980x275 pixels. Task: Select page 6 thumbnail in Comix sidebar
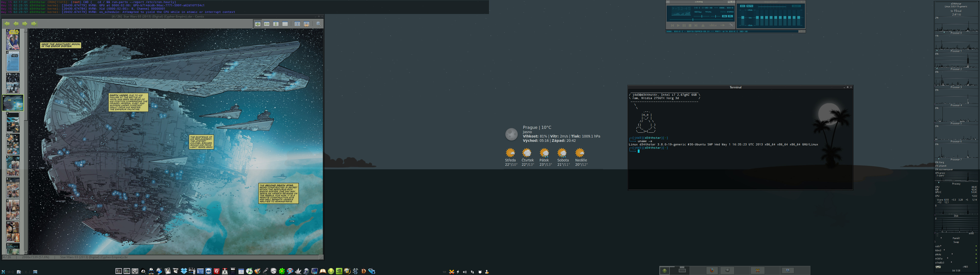point(13,144)
